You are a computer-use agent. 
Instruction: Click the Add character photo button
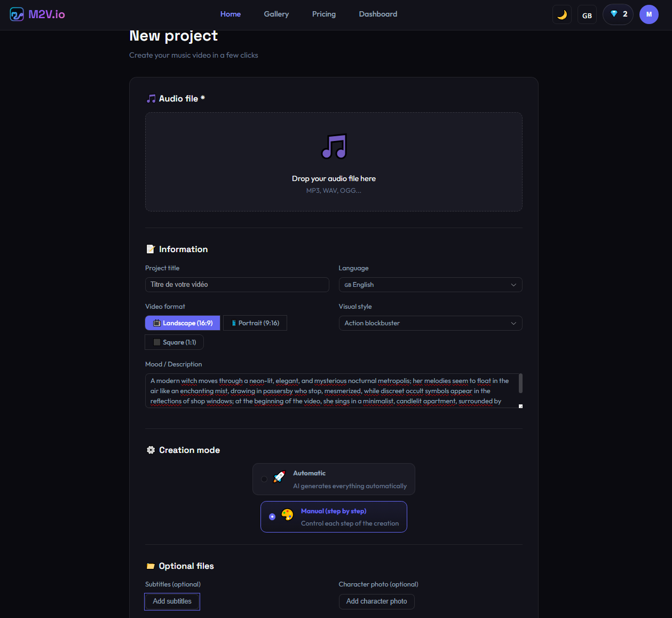pyautogui.click(x=376, y=601)
